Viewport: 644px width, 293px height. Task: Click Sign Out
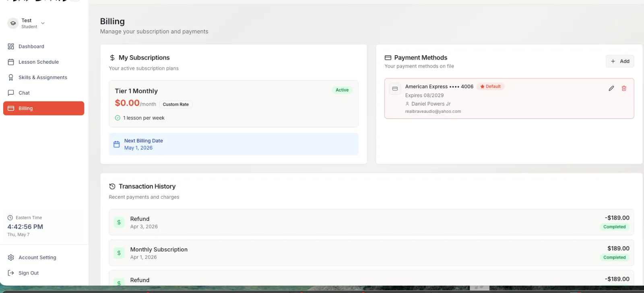coord(43,273)
